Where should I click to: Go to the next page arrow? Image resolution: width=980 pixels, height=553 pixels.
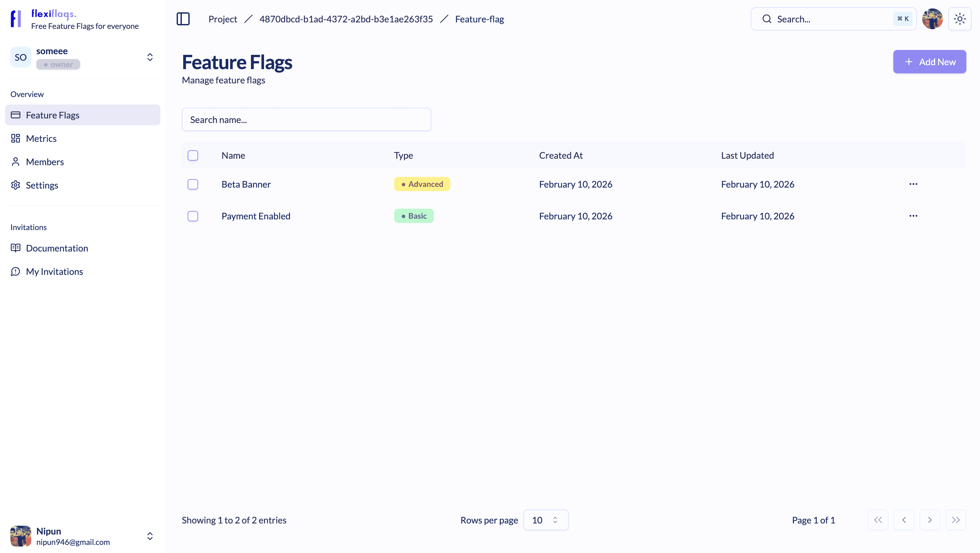pyautogui.click(x=929, y=520)
